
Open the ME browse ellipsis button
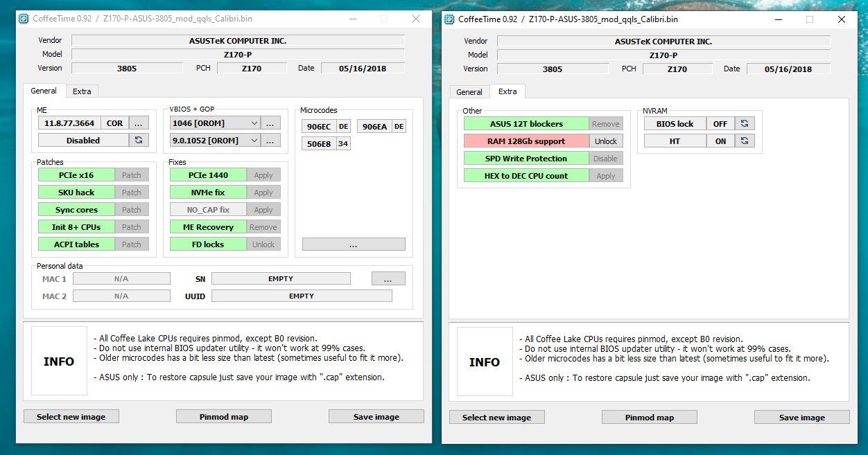(139, 123)
